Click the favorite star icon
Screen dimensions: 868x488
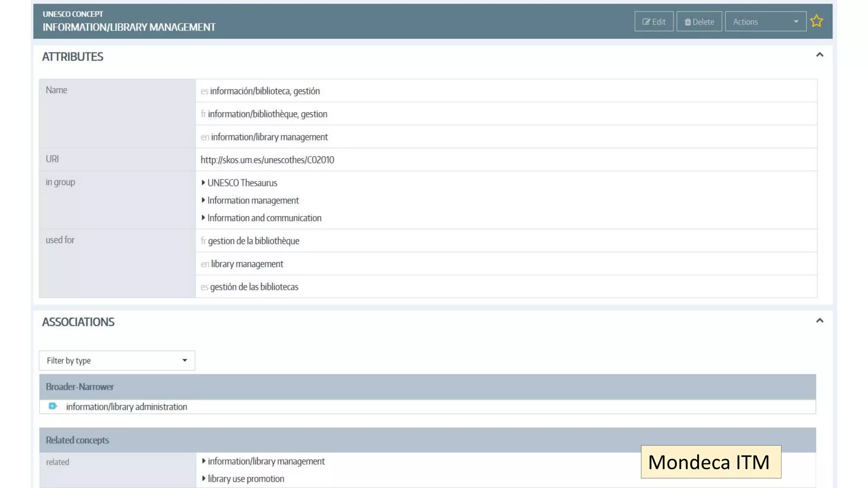[x=816, y=21]
